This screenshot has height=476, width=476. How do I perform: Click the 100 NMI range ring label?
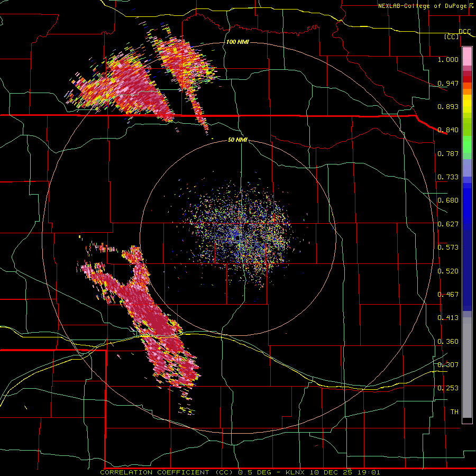[x=237, y=42]
